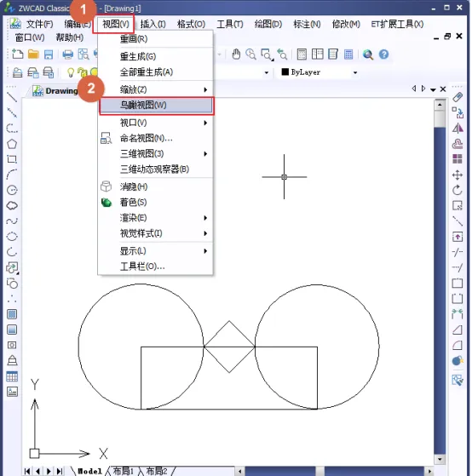This screenshot has width=472, height=476.
Task: Select the Polygon draw tool
Action: [12, 144]
